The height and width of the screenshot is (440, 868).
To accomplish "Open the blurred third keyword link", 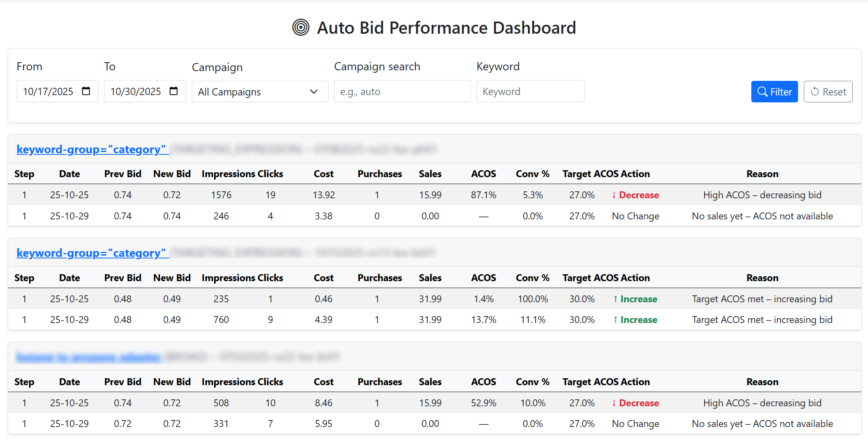I will click(x=89, y=357).
